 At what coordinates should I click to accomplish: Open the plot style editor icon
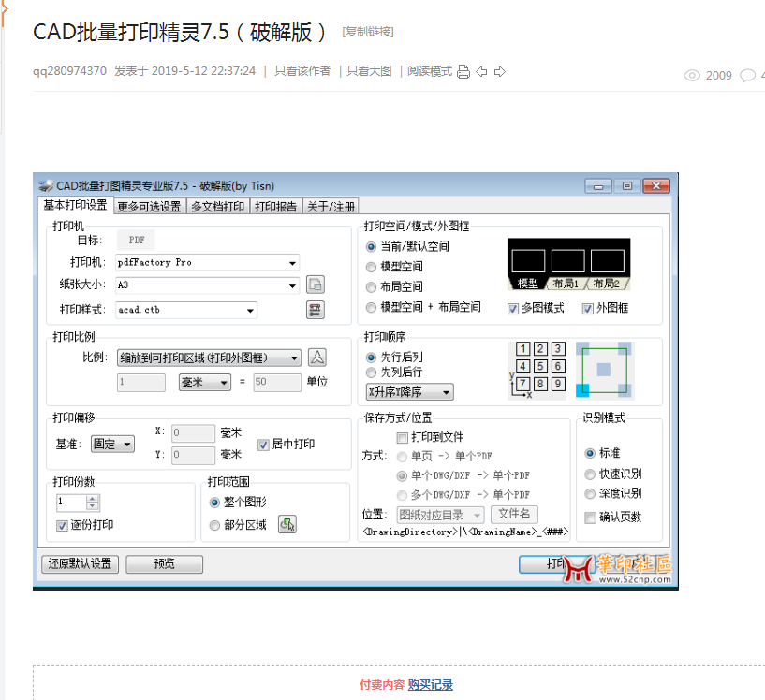(316, 310)
